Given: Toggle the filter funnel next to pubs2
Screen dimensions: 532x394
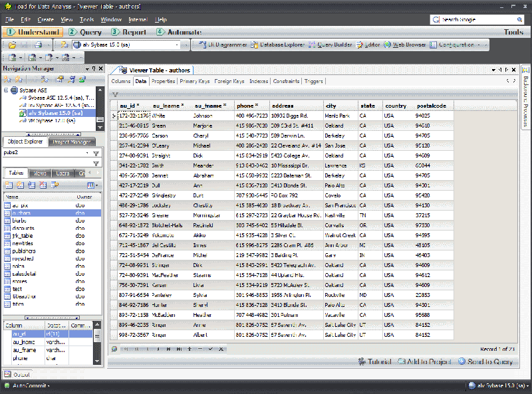Looking at the screenshot, I should 96,151.
